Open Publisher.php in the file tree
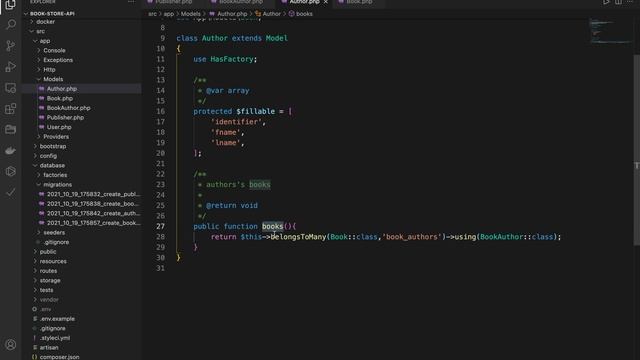This screenshot has width=640, height=360. (x=65, y=118)
